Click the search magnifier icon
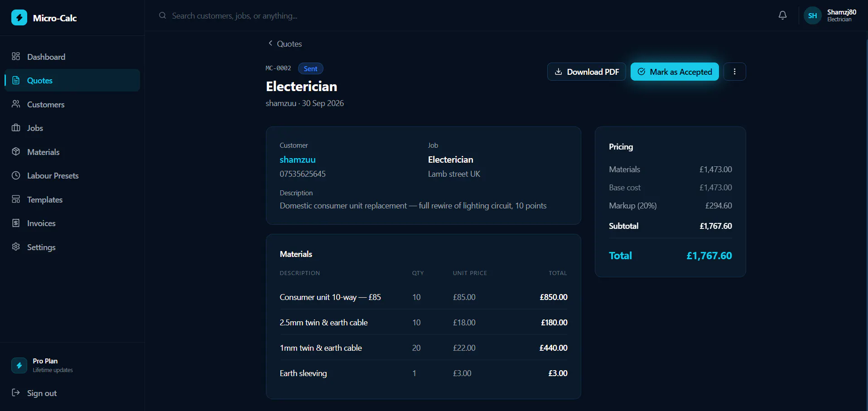 162,15
